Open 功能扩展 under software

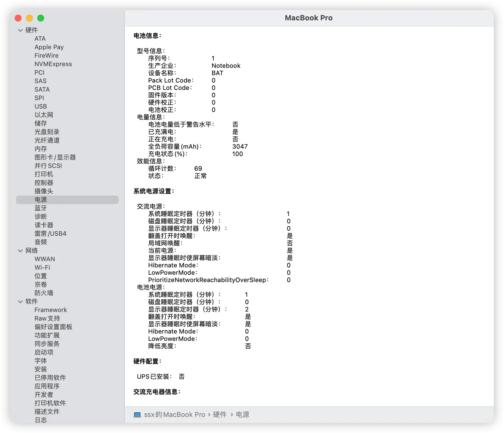pos(47,335)
